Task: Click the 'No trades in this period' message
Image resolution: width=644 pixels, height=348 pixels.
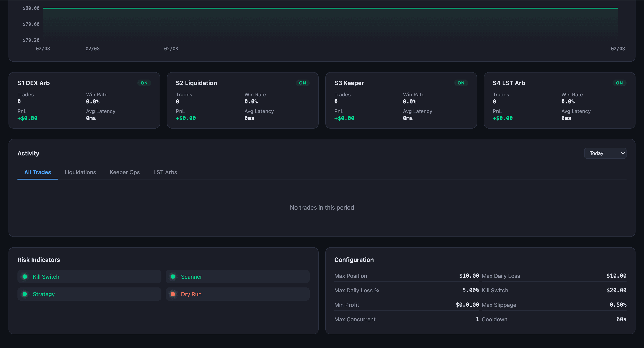Action: [322, 207]
